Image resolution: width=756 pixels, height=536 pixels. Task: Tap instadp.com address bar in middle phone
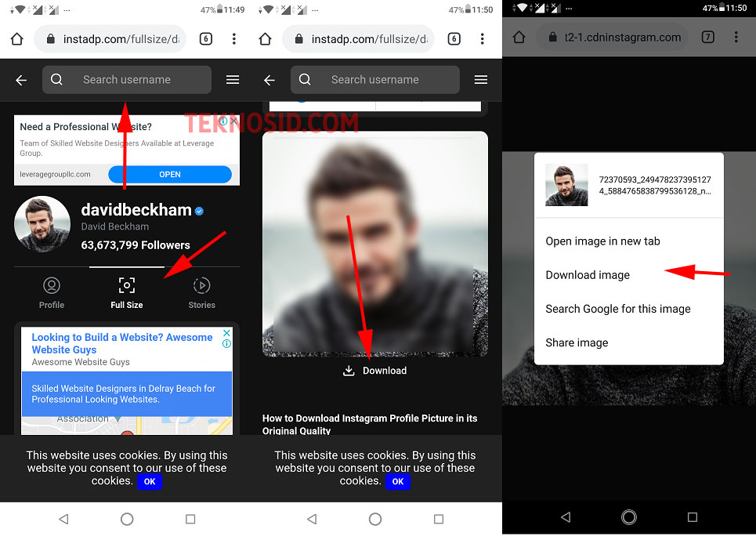(358, 38)
